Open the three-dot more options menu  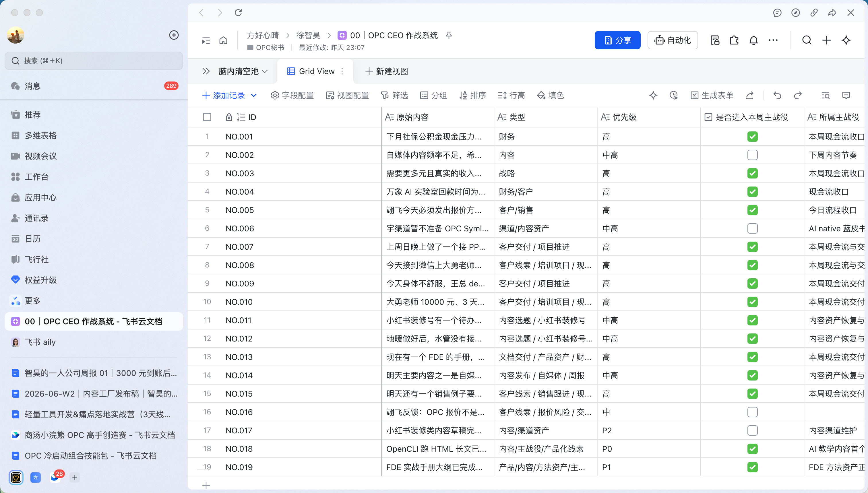click(773, 40)
